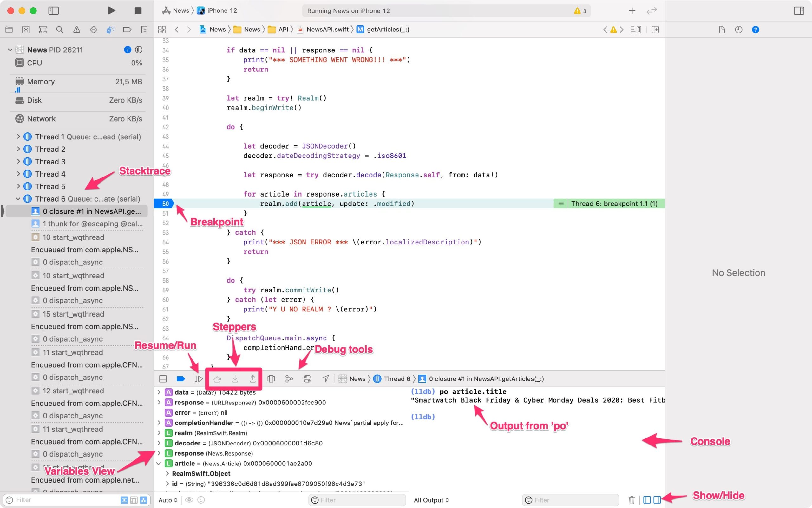This screenshot has width=812, height=508.
Task: Step over the current line
Action: (217, 379)
